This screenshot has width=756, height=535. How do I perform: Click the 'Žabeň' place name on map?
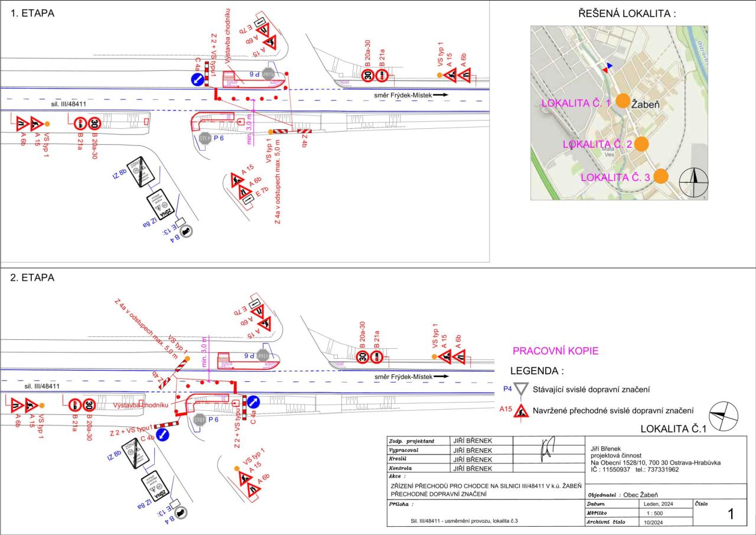pos(646,104)
